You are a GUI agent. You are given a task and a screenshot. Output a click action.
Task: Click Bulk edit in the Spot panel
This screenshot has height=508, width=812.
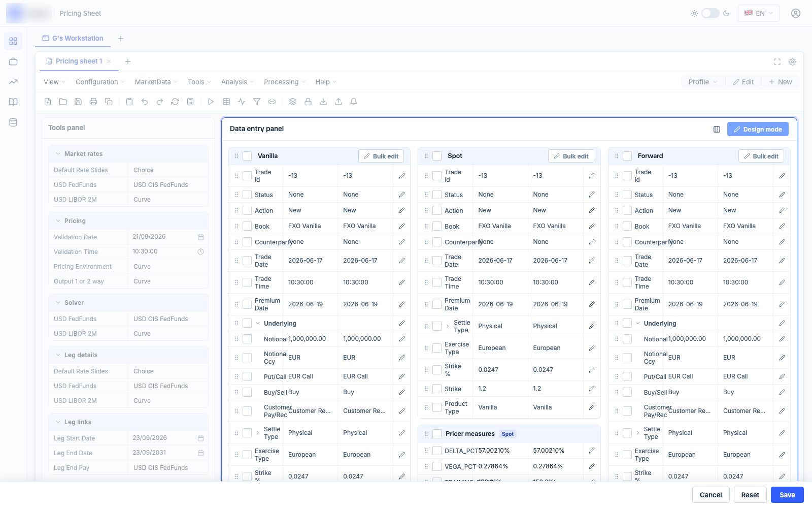click(571, 156)
